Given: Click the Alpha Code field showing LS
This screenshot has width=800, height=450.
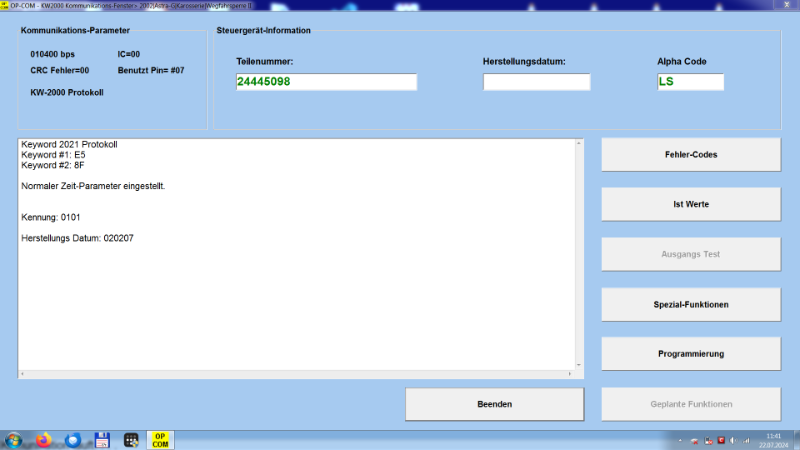Looking at the screenshot, I should click(690, 82).
